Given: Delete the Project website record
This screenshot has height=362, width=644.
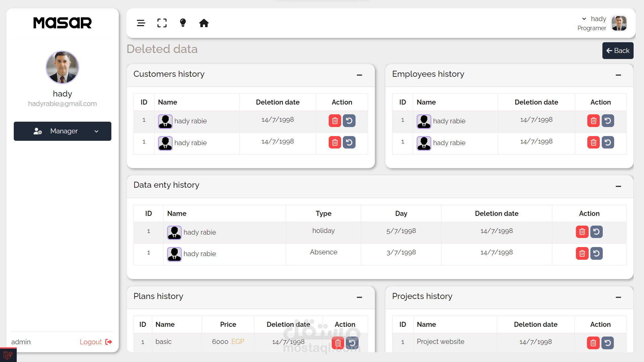Looking at the screenshot, I should [x=593, y=343].
